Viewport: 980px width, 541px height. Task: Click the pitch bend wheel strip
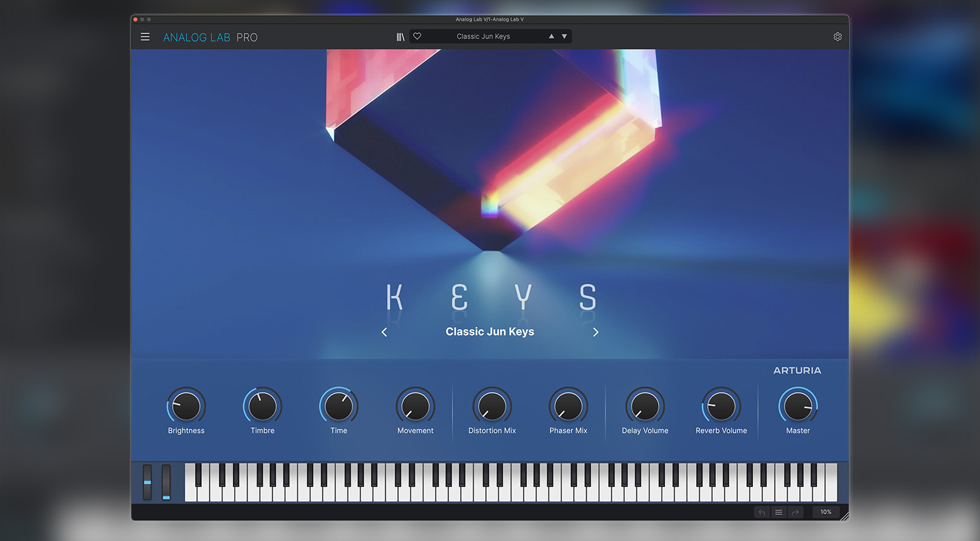(x=148, y=482)
